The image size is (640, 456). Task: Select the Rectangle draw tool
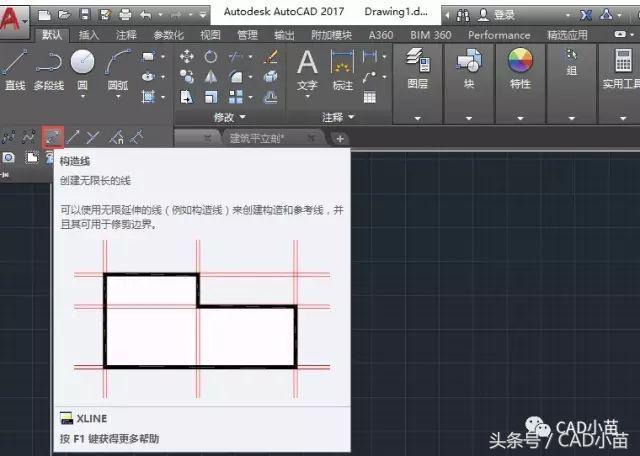click(x=148, y=56)
